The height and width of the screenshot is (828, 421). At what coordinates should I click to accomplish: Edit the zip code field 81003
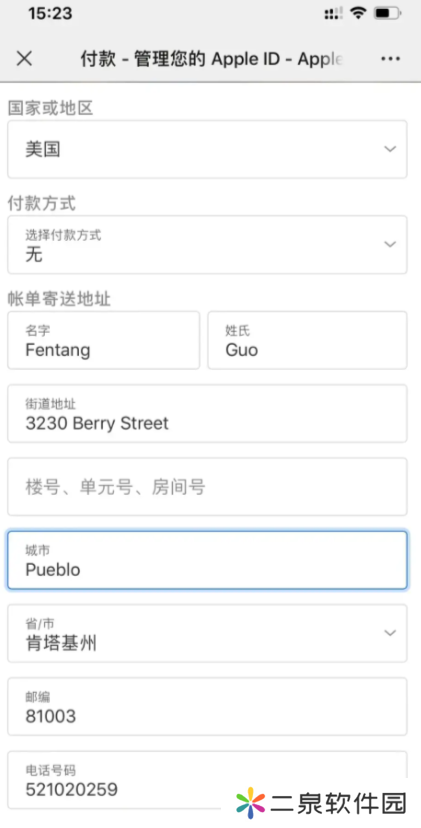[x=207, y=707]
